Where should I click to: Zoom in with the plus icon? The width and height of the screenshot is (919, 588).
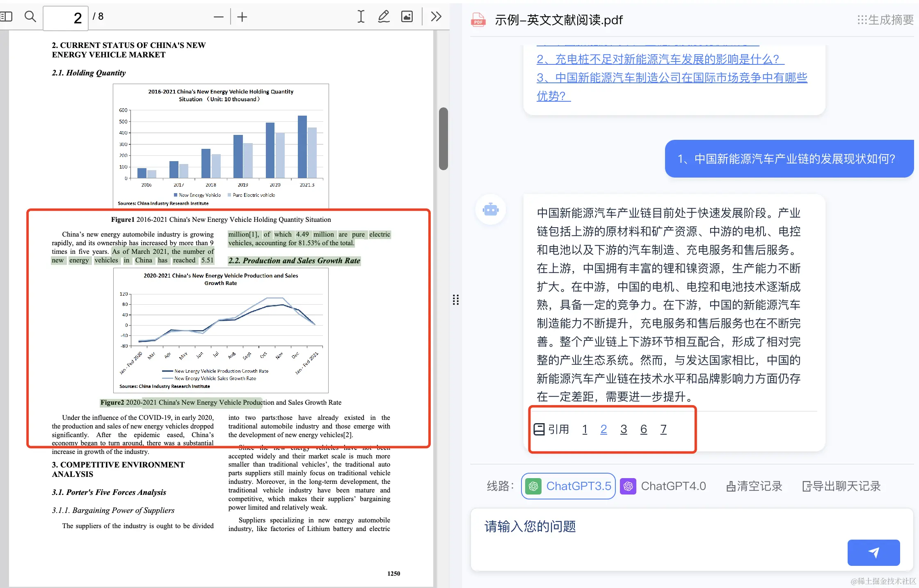242,17
